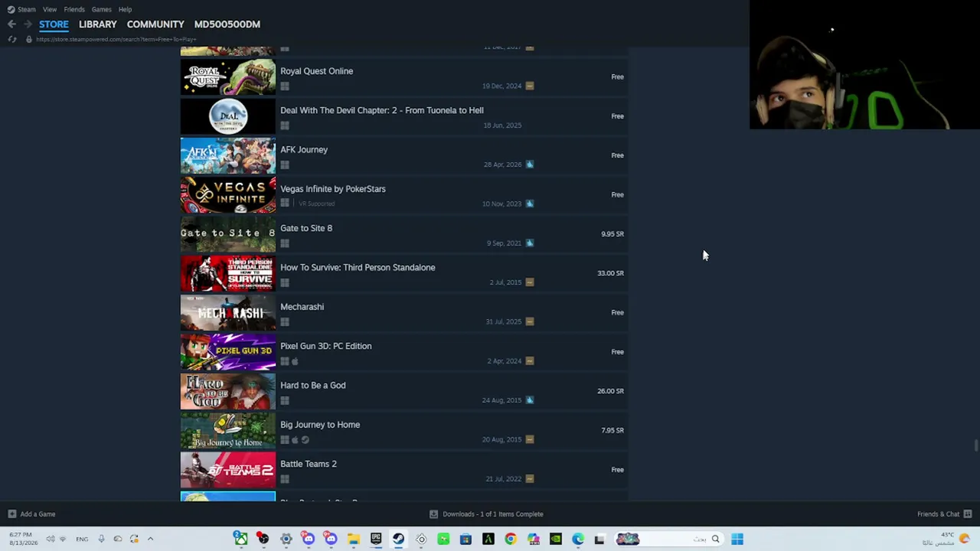Open How To Survive: Third Person Standalone
980x551 pixels.
click(x=404, y=274)
